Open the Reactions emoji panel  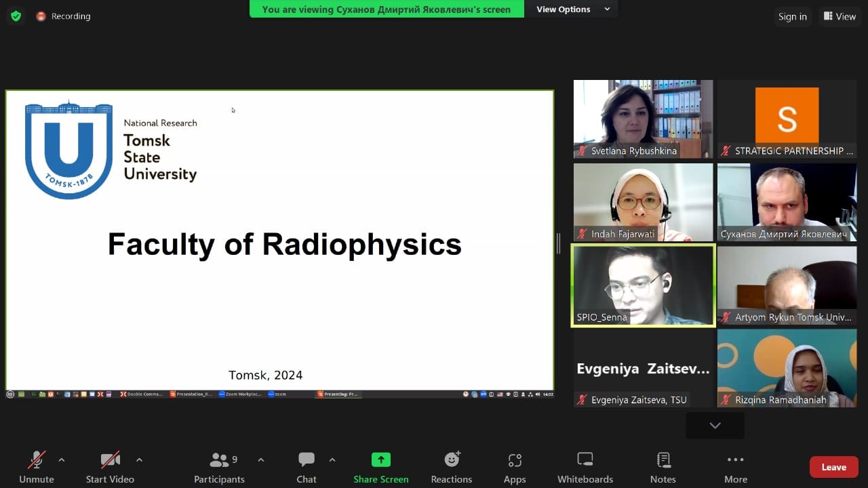pyautogui.click(x=452, y=466)
